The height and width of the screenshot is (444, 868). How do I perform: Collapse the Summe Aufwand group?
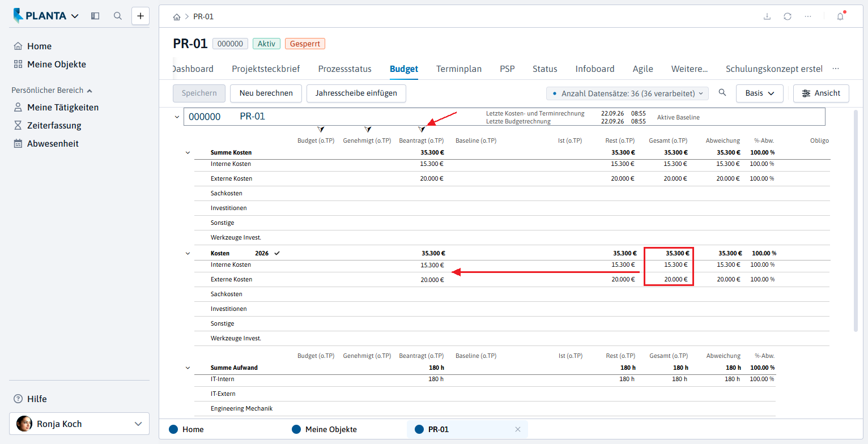click(188, 368)
